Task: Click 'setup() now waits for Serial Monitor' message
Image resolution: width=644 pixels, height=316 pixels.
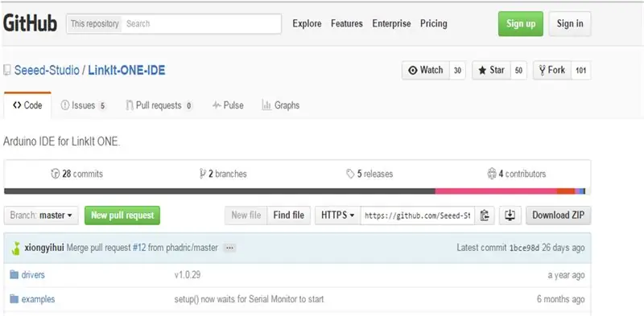Action: point(249,299)
